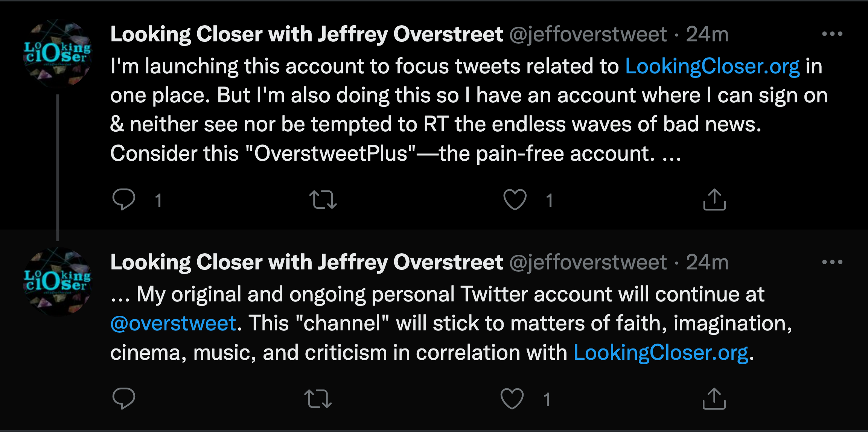Viewport: 868px width, 432px height.
Task: Retweet the first tweet about launching account
Action: click(323, 199)
